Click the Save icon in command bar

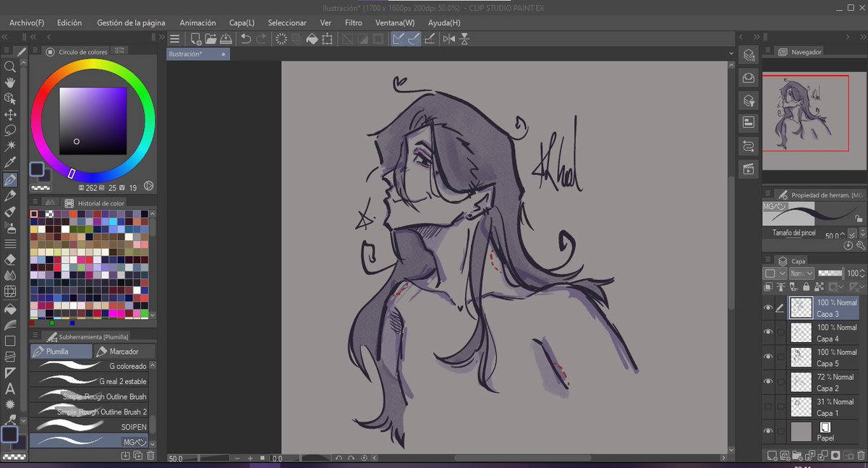(x=226, y=39)
